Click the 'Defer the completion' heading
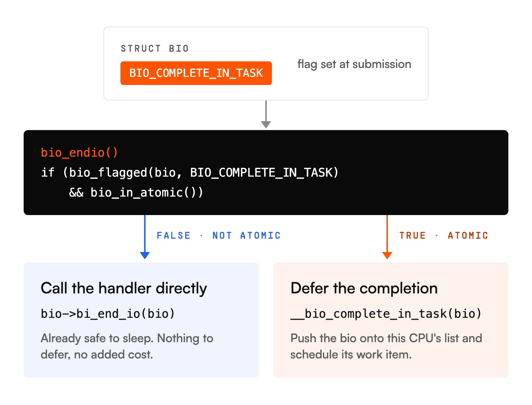The width and height of the screenshot is (532, 405). coord(364,288)
